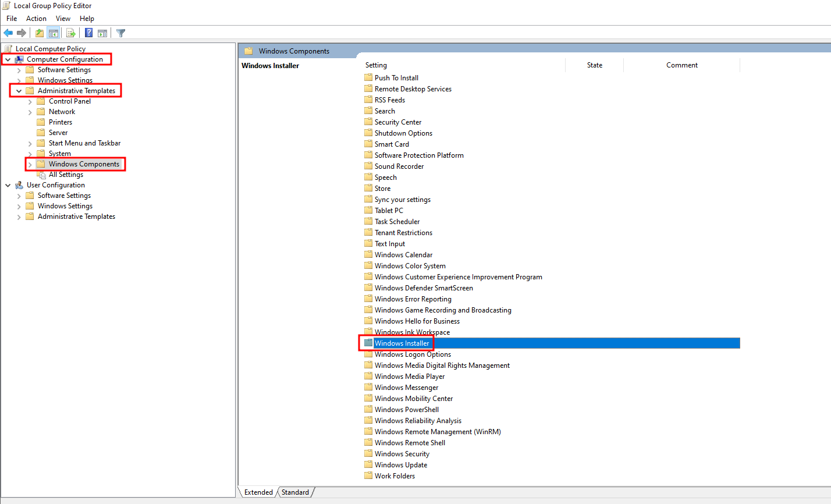Open Help using the question mark toolbar icon

pos(89,33)
